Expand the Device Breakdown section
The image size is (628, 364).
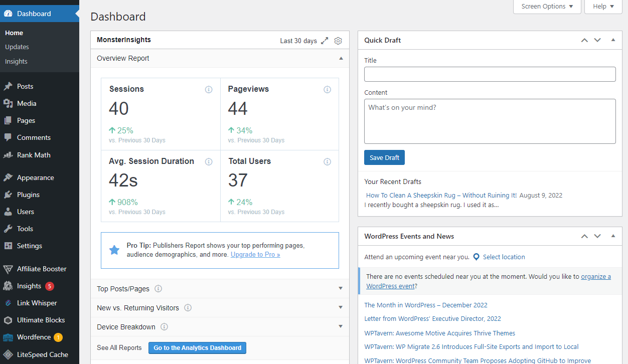[341, 326]
